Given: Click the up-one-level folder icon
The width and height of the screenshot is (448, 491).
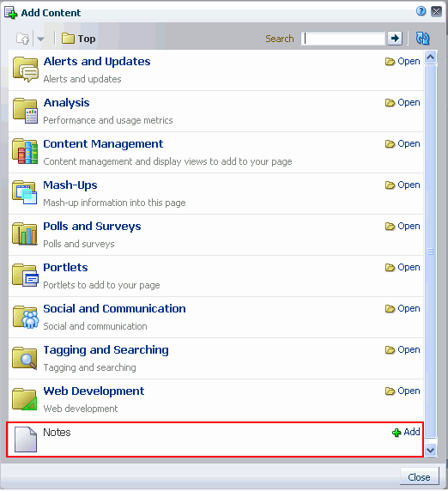Looking at the screenshot, I should [x=22, y=39].
